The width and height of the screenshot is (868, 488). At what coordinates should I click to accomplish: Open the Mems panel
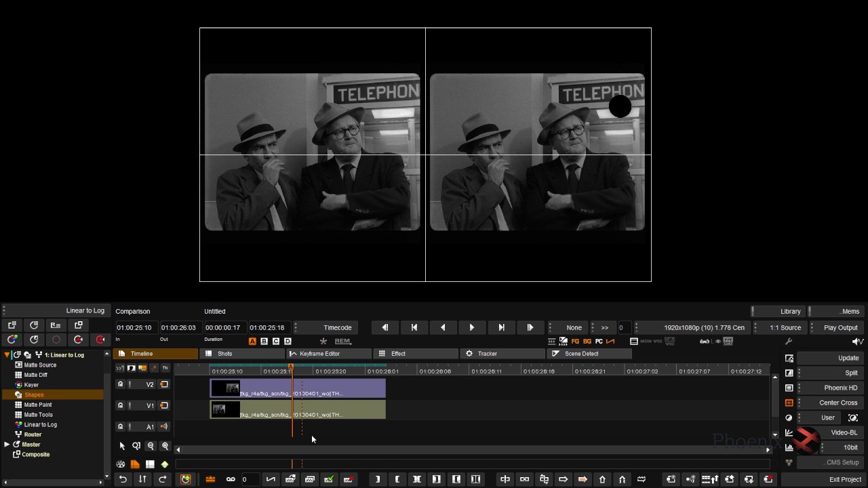pyautogui.click(x=837, y=311)
